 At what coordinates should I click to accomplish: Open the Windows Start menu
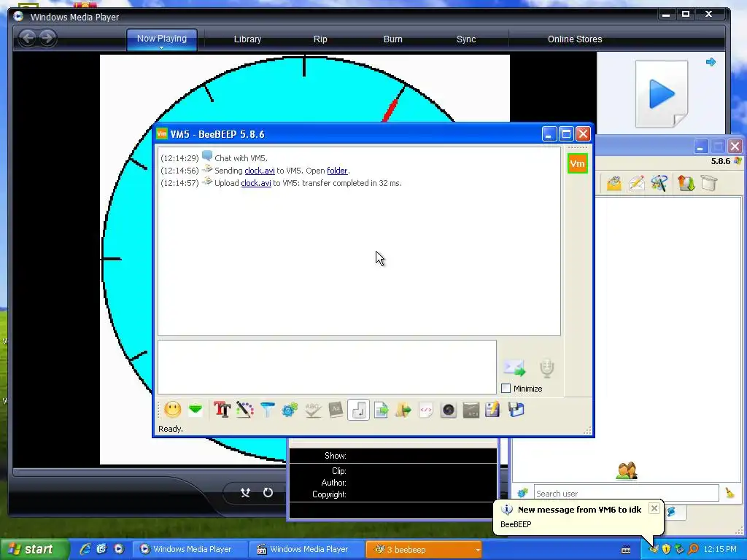pyautogui.click(x=34, y=549)
